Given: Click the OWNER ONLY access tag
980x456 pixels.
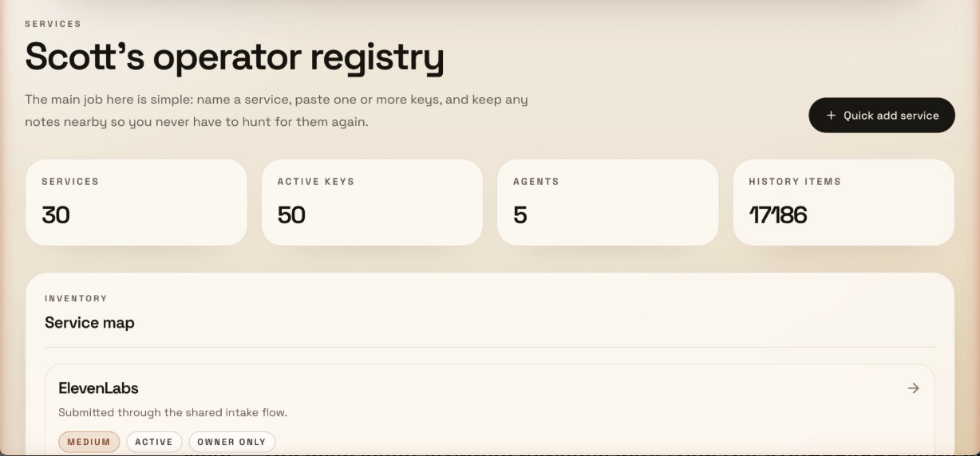Looking at the screenshot, I should coord(231,442).
